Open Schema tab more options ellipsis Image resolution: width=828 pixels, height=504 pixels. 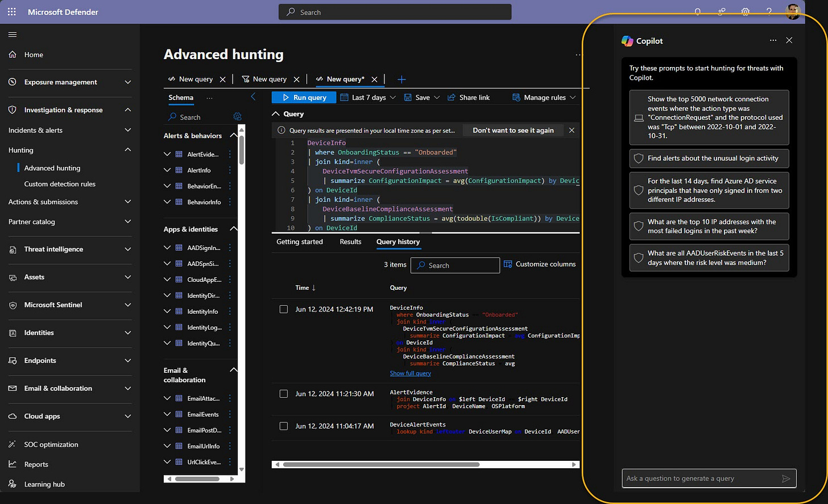point(209,98)
